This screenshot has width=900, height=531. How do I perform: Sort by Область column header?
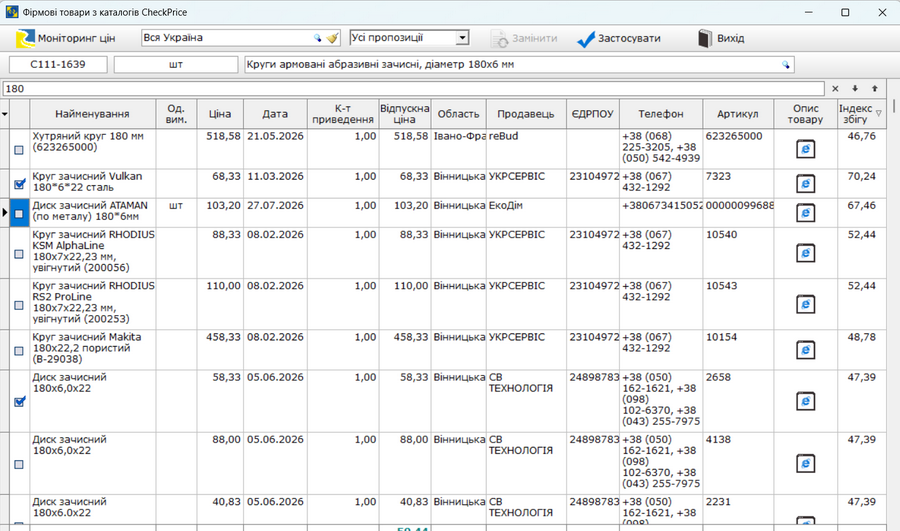(458, 114)
